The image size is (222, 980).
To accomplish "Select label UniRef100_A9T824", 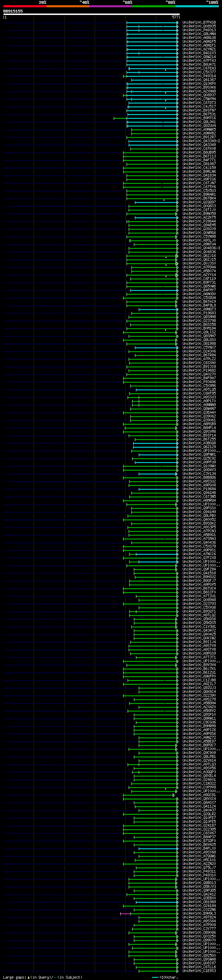I will pyautogui.click(x=199, y=917).
